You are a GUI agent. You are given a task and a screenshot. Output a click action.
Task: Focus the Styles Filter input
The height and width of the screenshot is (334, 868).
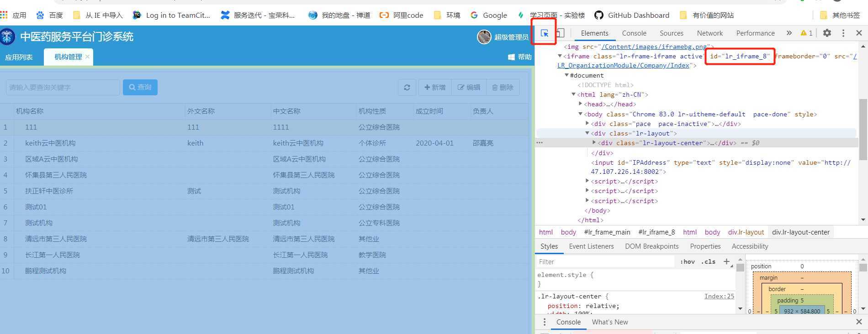point(605,261)
